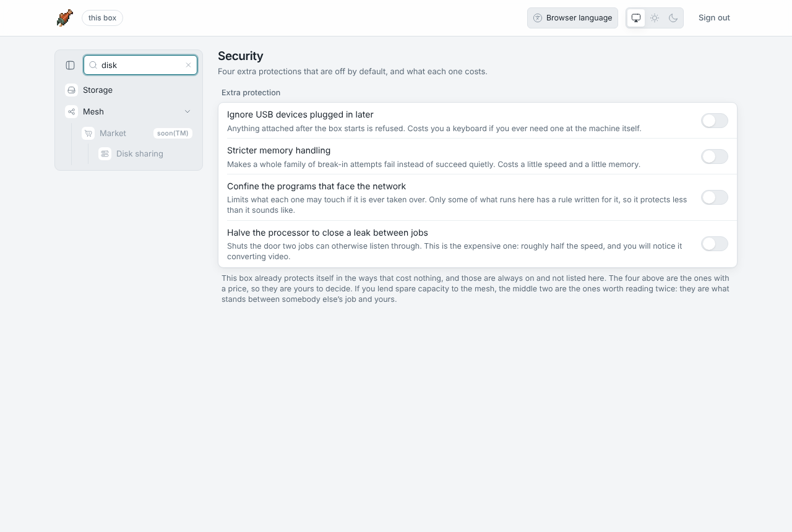Turn on Stricter memory handling

tap(715, 157)
